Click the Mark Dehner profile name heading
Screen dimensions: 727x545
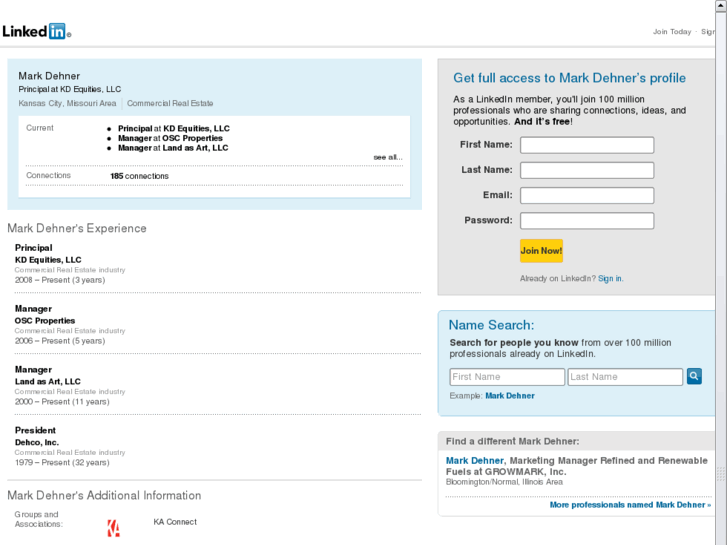pyautogui.click(x=49, y=76)
